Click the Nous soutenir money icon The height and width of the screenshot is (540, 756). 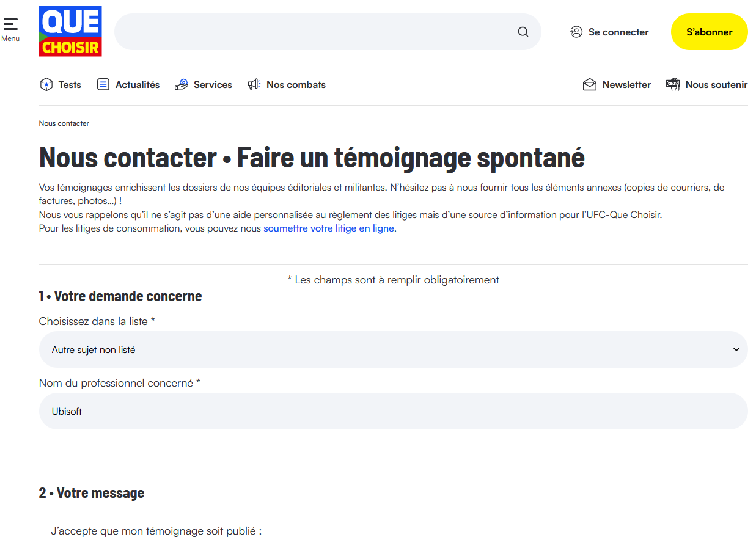pos(673,84)
